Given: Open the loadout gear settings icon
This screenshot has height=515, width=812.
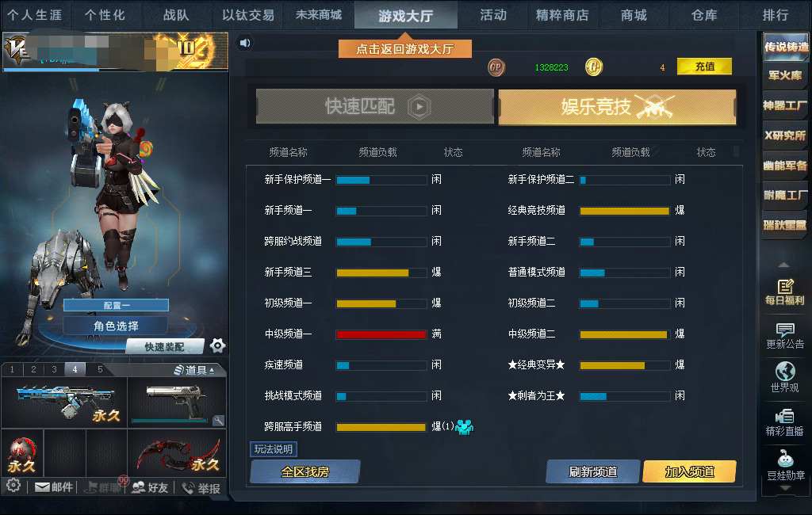Looking at the screenshot, I should click(217, 345).
